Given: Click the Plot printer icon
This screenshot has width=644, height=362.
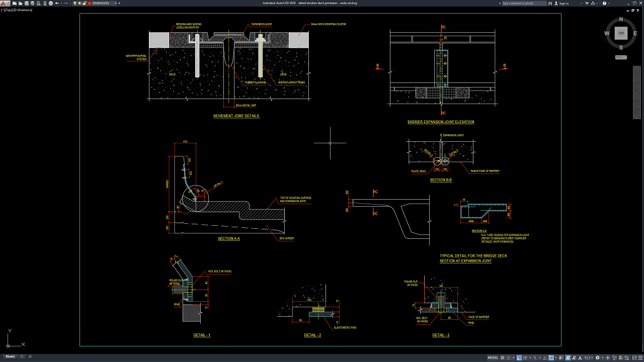Looking at the screenshot, I should 50,3.
